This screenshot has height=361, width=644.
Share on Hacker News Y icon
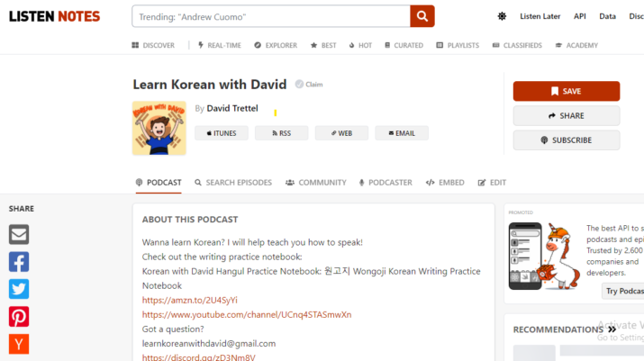[19, 344]
